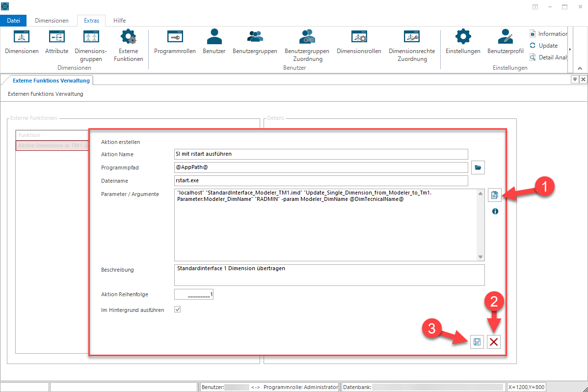Click the Information ribbon item

(548, 34)
